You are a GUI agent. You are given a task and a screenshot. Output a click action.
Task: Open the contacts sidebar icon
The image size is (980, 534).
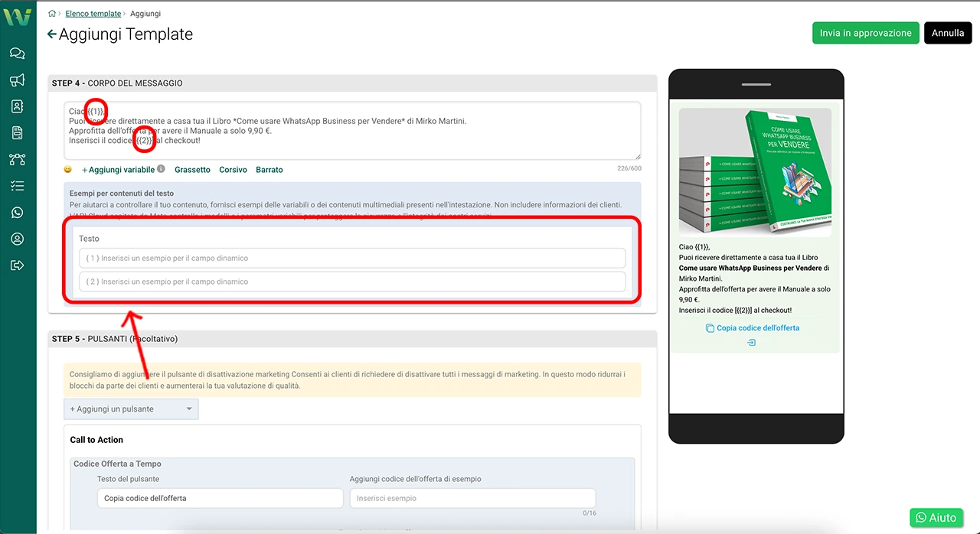(17, 106)
